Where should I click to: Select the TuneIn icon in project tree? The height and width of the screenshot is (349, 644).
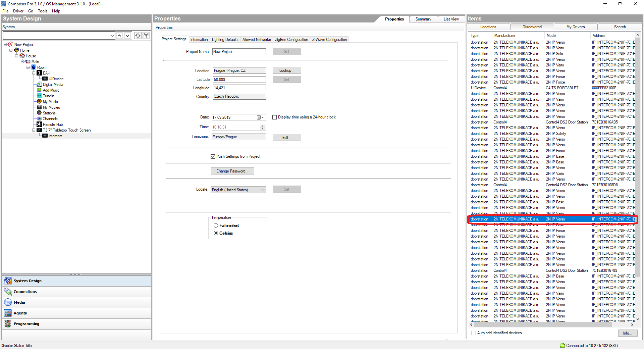39,96
